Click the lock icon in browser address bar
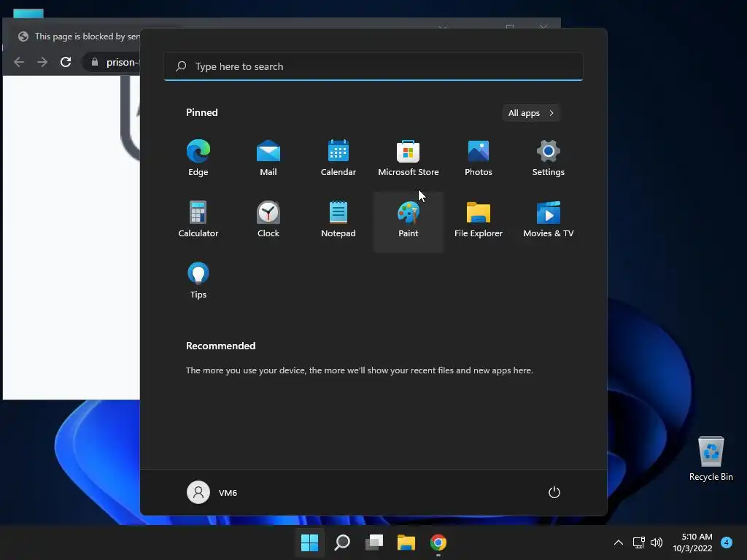The height and width of the screenshot is (560, 747). click(x=94, y=63)
